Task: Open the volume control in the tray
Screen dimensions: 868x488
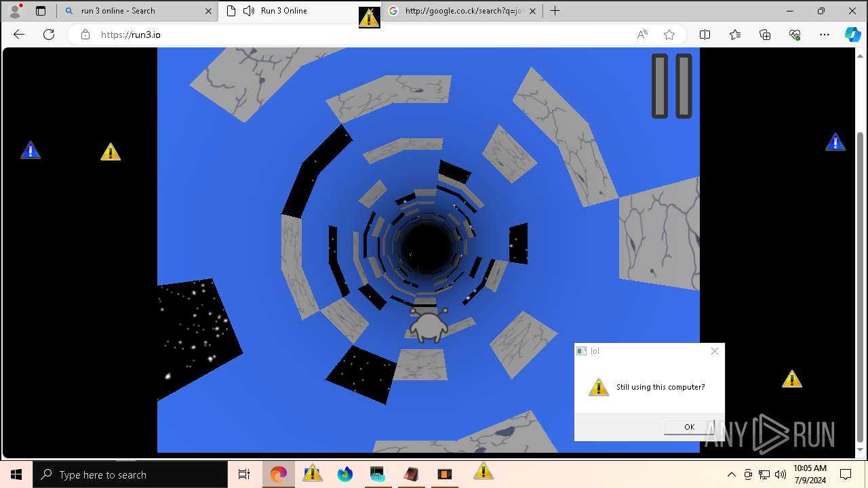Action: click(781, 474)
